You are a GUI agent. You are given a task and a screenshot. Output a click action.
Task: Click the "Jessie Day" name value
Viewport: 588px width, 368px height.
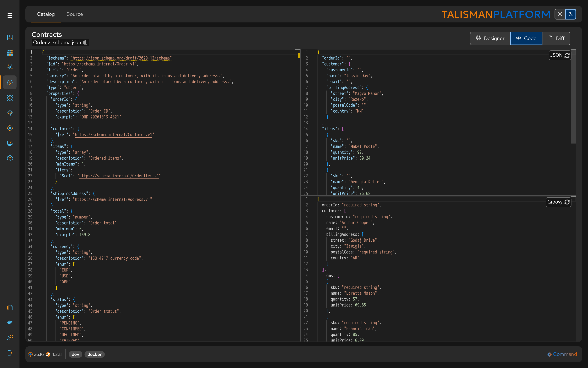[x=357, y=76]
